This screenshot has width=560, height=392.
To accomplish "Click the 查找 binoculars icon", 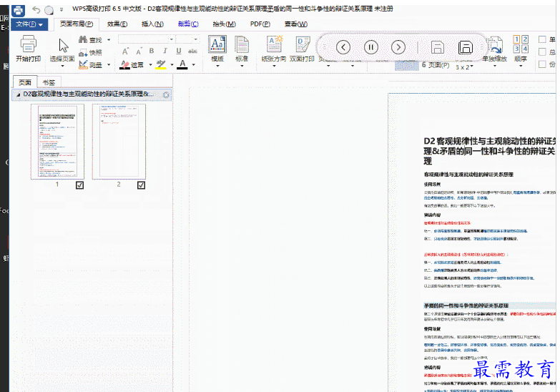I will coord(83,39).
